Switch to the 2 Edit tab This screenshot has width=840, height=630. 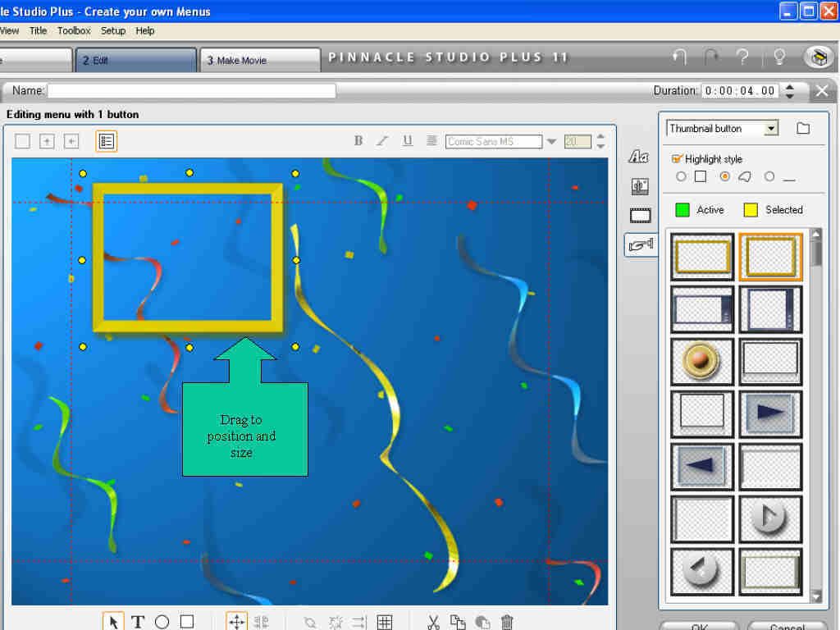coord(136,60)
